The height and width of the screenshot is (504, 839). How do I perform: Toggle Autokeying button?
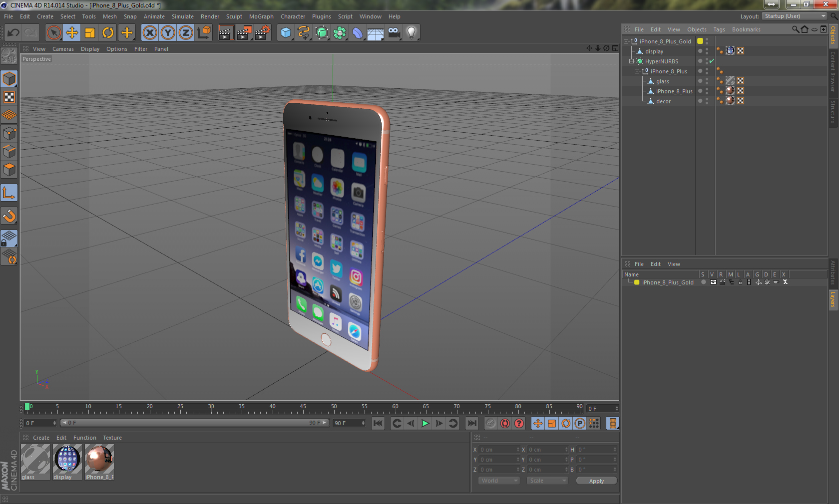pyautogui.click(x=505, y=423)
